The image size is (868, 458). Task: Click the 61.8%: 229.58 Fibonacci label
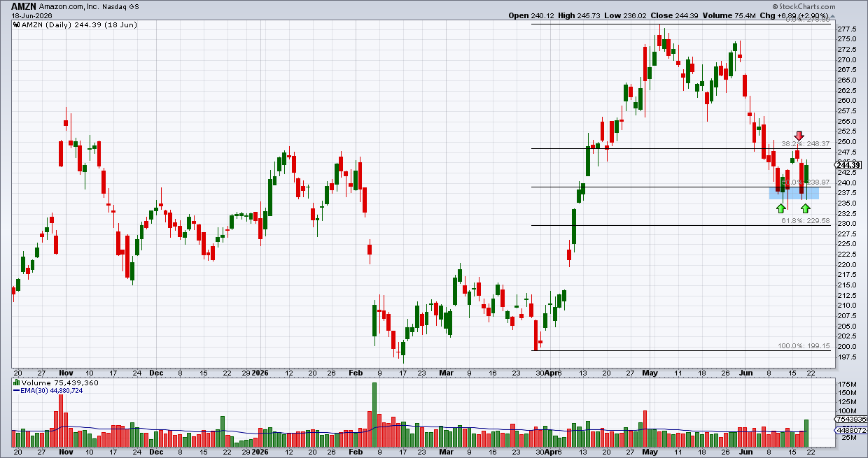click(x=806, y=220)
